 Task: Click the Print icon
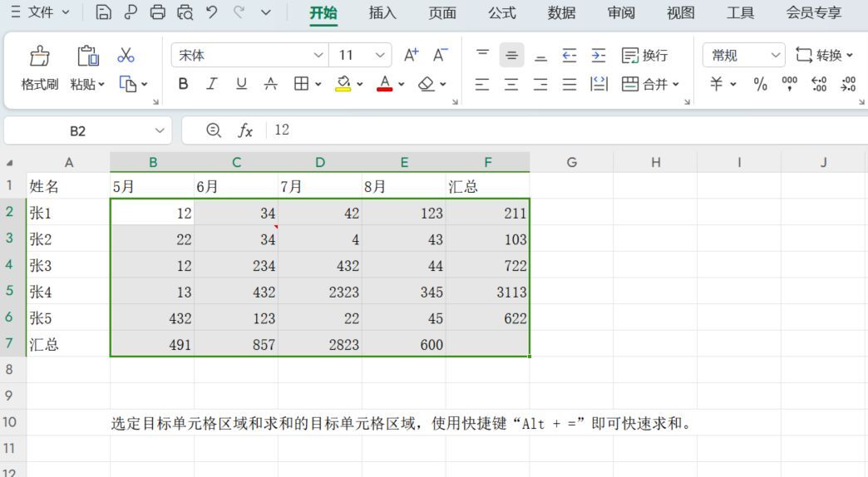coord(158,12)
